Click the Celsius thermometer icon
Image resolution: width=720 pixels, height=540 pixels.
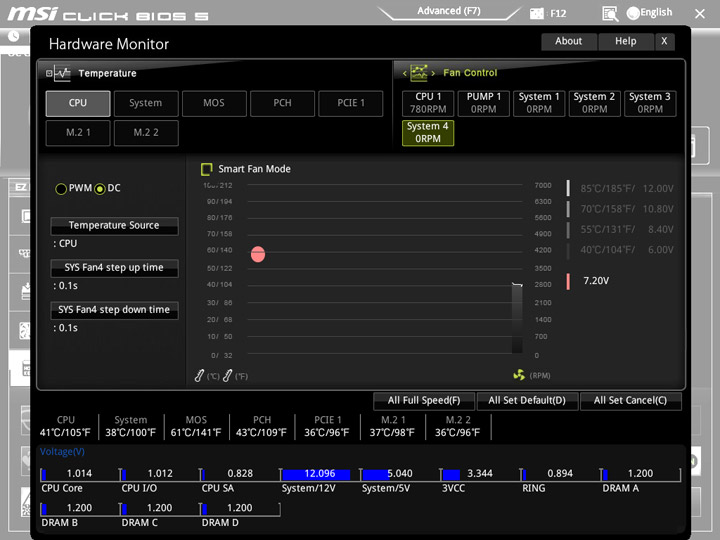(199, 376)
